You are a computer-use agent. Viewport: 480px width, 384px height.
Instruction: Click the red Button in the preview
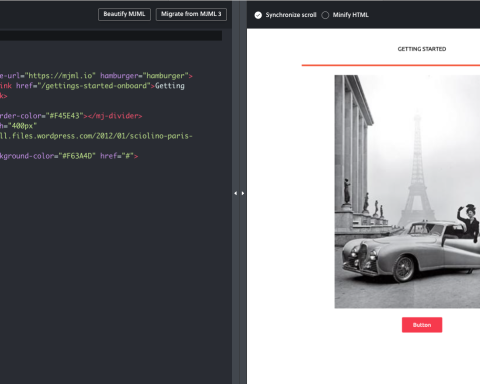pyautogui.click(x=422, y=325)
